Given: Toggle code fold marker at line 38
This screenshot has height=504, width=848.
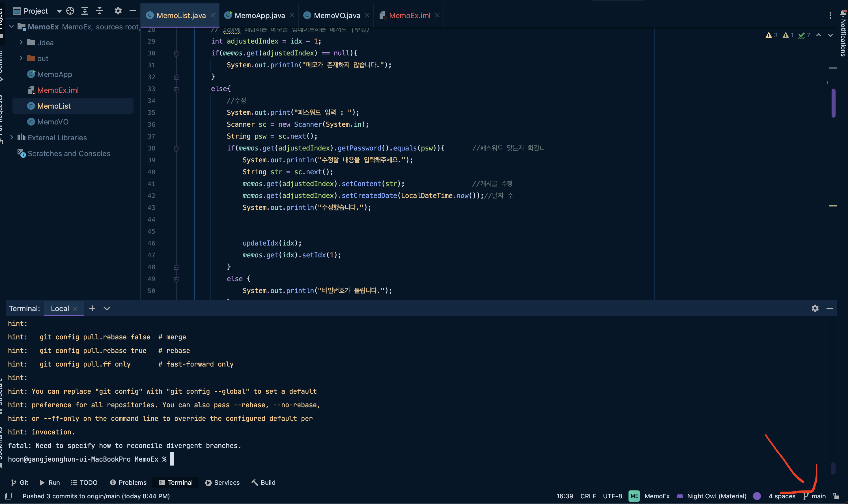Looking at the screenshot, I should (176, 148).
